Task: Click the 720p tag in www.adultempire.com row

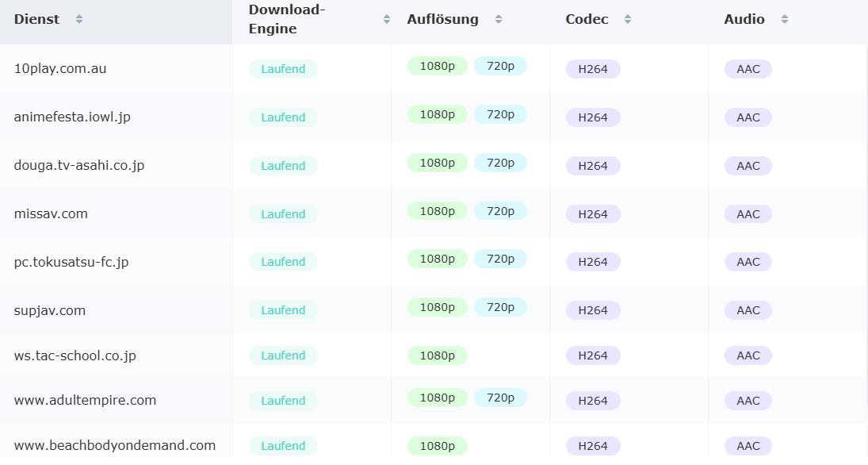Action: point(500,398)
